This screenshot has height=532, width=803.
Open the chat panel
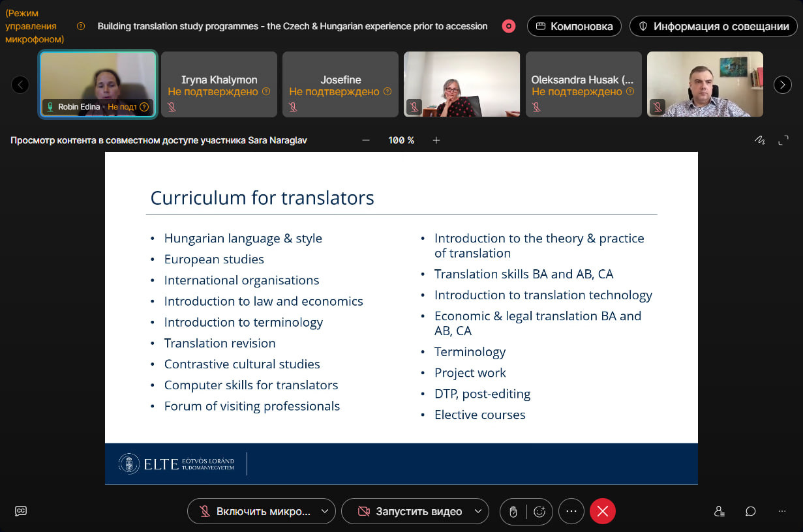click(x=751, y=511)
